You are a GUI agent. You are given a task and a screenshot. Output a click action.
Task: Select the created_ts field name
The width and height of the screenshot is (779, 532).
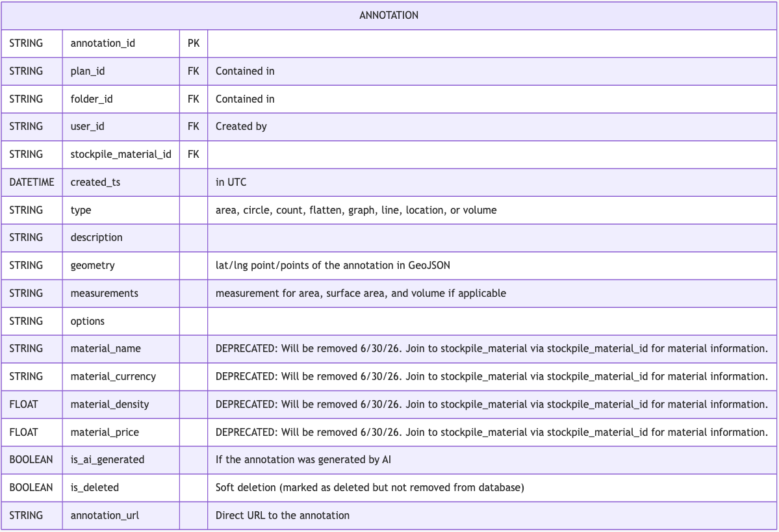click(x=96, y=182)
